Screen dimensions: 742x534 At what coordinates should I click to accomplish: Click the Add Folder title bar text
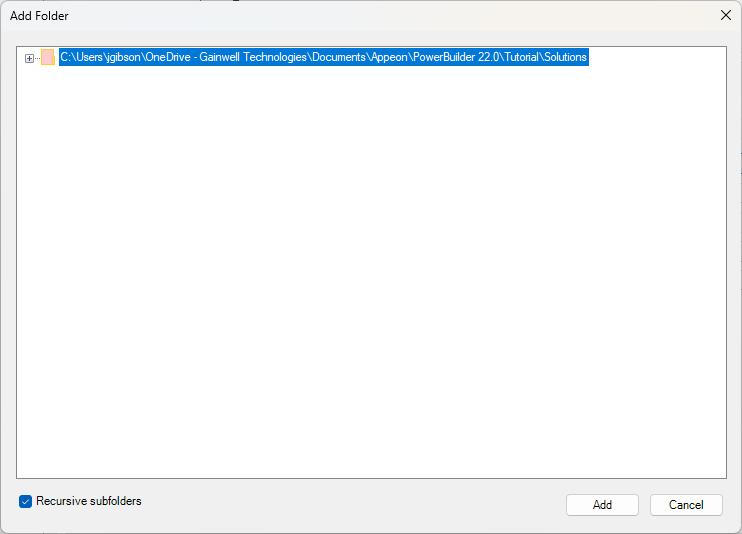[40, 16]
